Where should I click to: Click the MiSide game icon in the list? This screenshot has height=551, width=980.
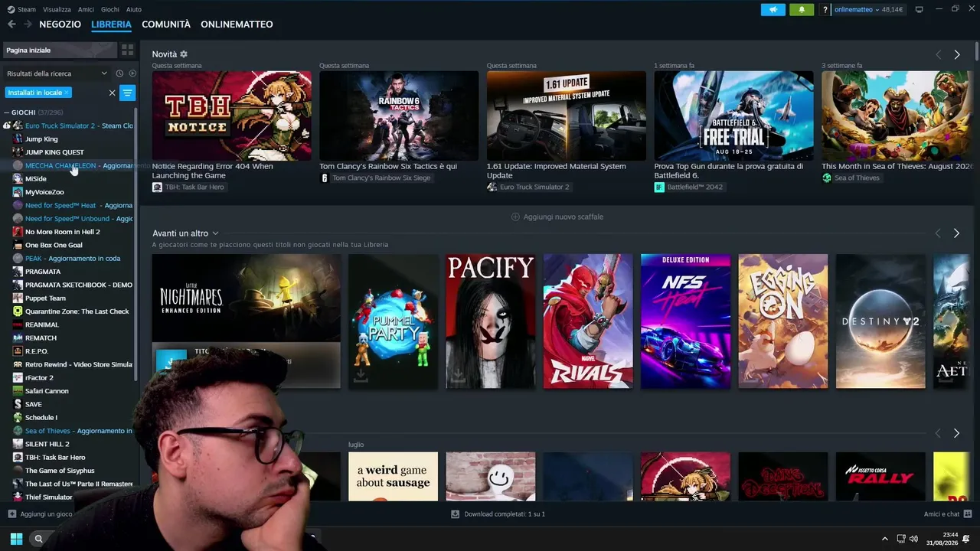tap(18, 179)
